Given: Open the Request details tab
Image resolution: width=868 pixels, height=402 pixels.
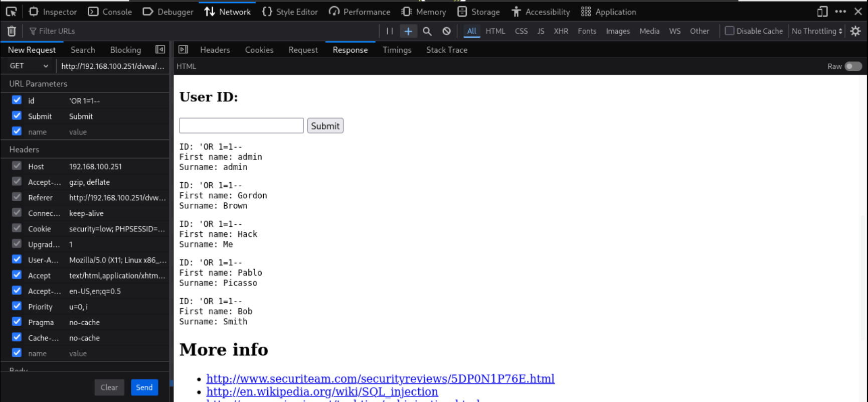Looking at the screenshot, I should click(x=303, y=50).
